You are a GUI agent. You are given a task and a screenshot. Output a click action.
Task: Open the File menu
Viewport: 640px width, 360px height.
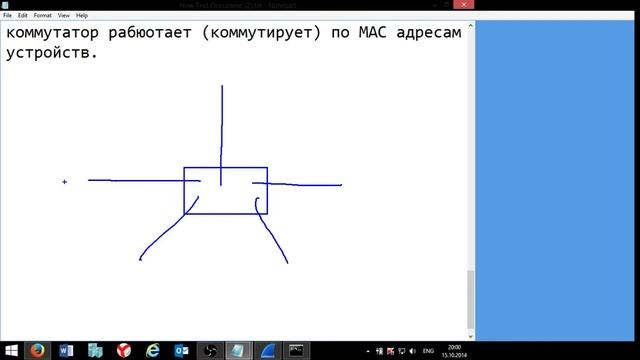click(7, 15)
